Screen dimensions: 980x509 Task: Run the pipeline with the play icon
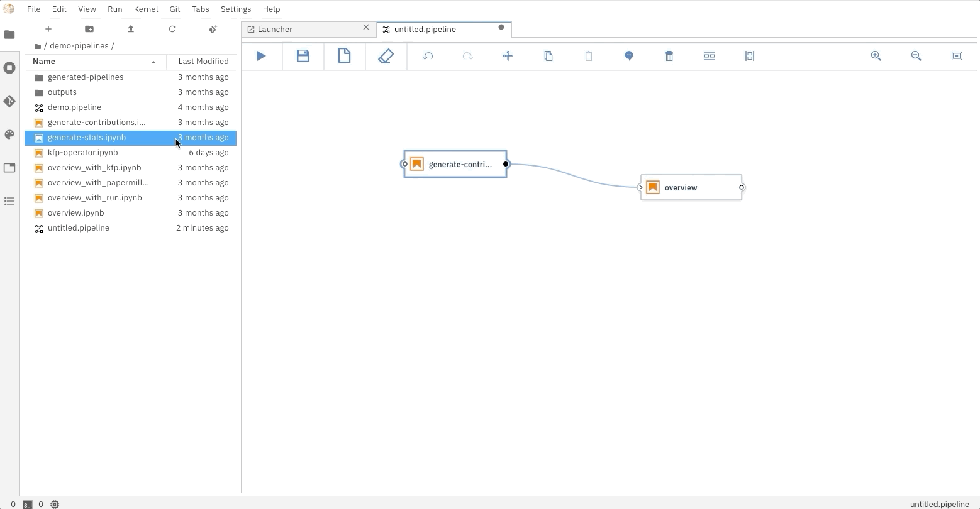pyautogui.click(x=262, y=56)
